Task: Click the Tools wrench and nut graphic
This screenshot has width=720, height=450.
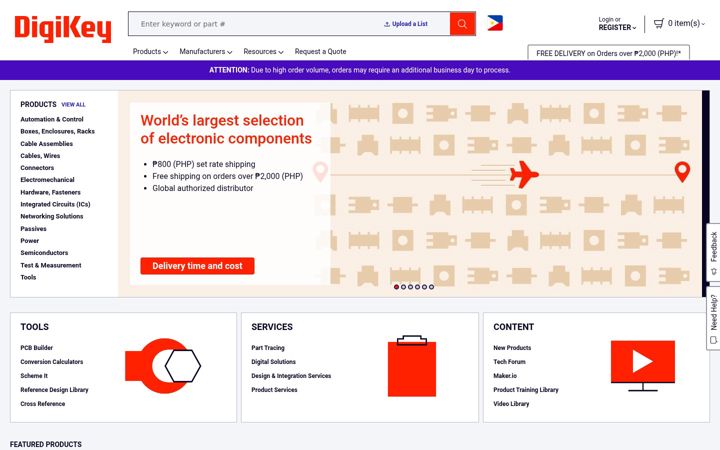Action: tap(163, 366)
